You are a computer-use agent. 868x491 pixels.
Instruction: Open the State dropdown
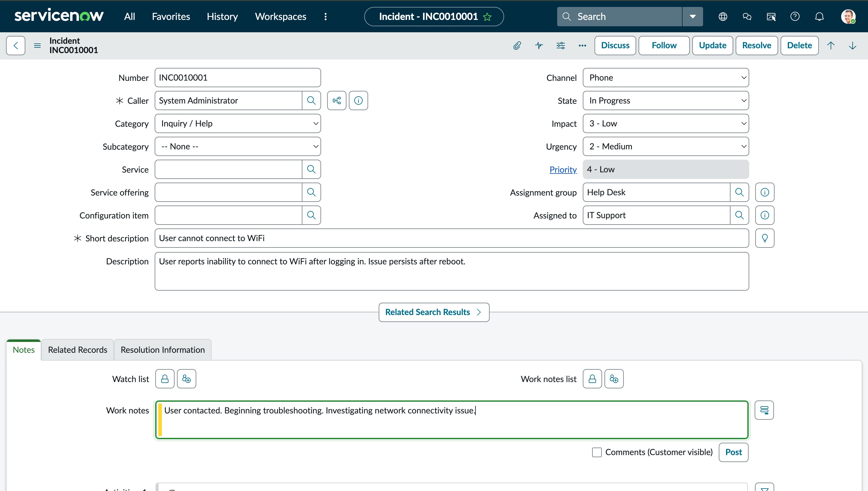point(665,100)
